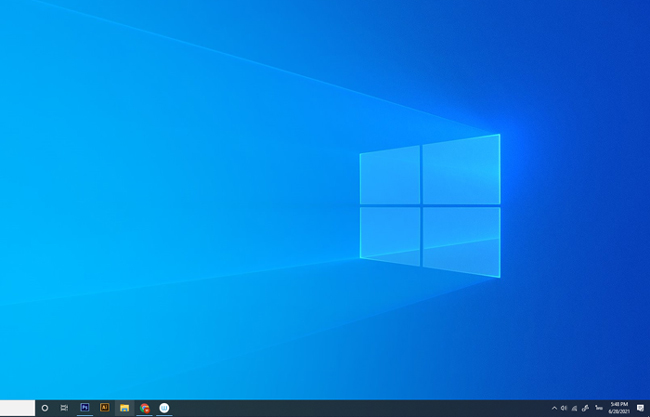Switch to Adobe Photoshop in taskbar
Image resolution: width=650 pixels, height=417 pixels.
pos(85,407)
